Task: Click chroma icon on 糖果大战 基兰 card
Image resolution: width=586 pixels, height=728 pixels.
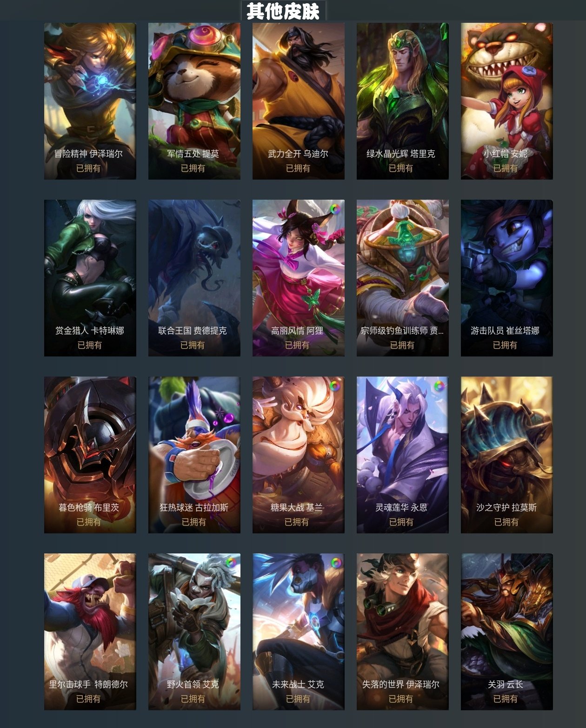Action: [x=335, y=386]
